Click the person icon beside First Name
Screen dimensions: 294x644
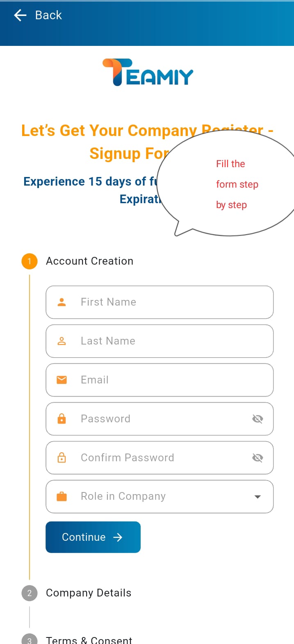click(62, 302)
